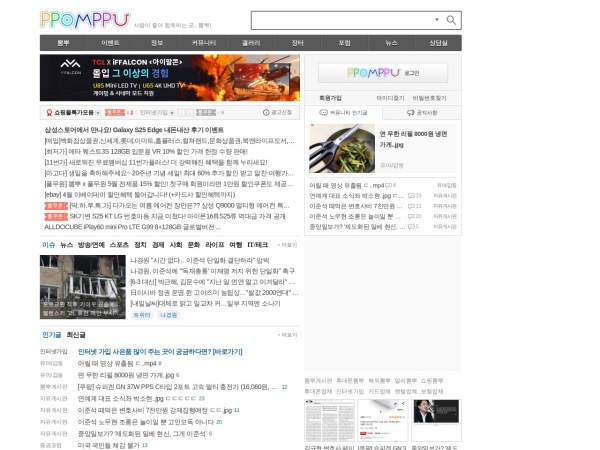This screenshot has width=600, height=450.
Task: Expand the 인터넷가입 arrow toggle
Action: [x=172, y=112]
